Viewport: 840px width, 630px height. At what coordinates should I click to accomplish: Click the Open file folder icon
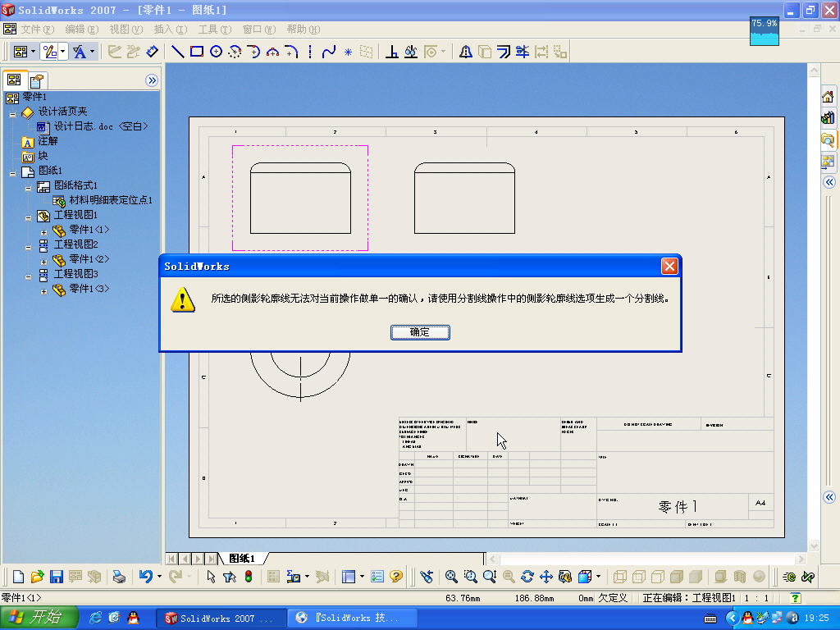(x=37, y=577)
